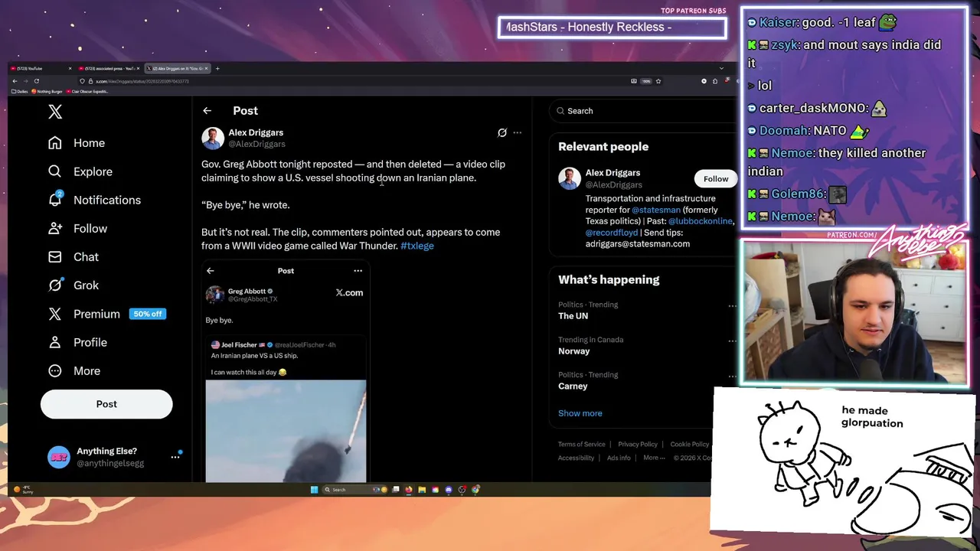Open Firefox from the taskbar

coord(409,490)
